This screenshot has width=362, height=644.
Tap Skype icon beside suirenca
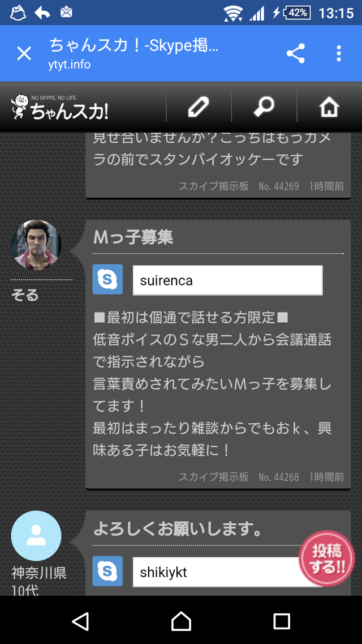tap(107, 279)
